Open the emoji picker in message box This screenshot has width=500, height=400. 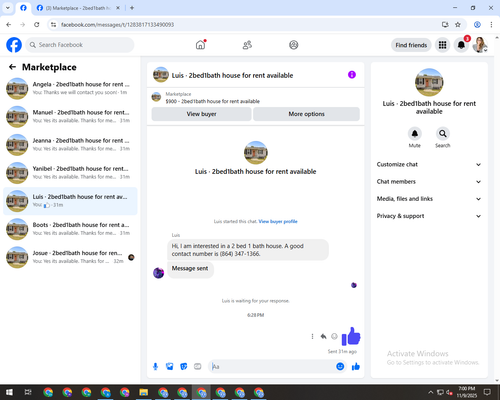click(x=340, y=367)
